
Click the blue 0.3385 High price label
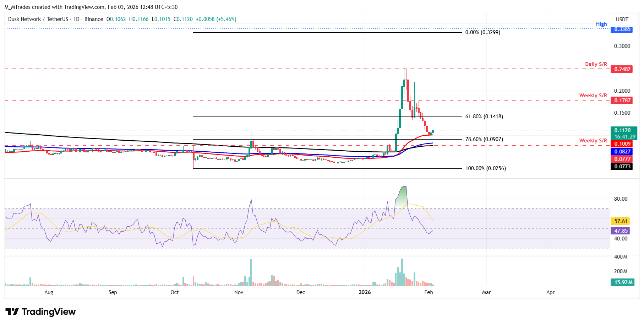(622, 30)
